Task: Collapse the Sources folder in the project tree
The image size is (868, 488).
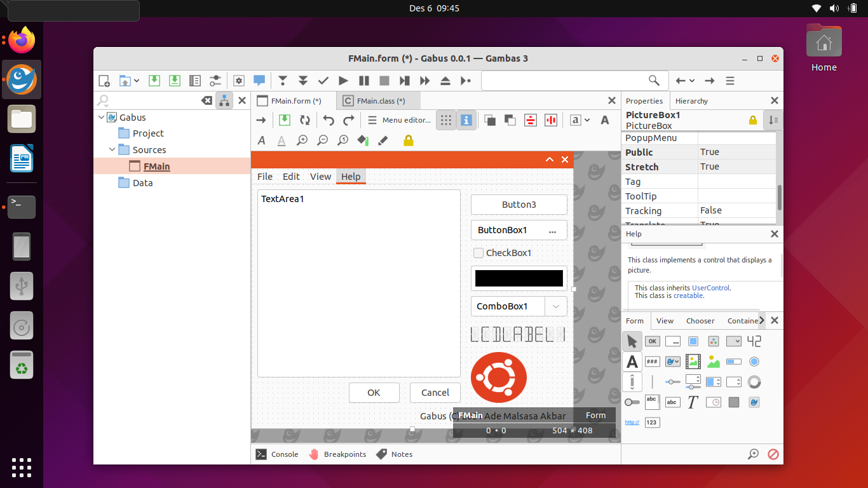Action: point(112,150)
